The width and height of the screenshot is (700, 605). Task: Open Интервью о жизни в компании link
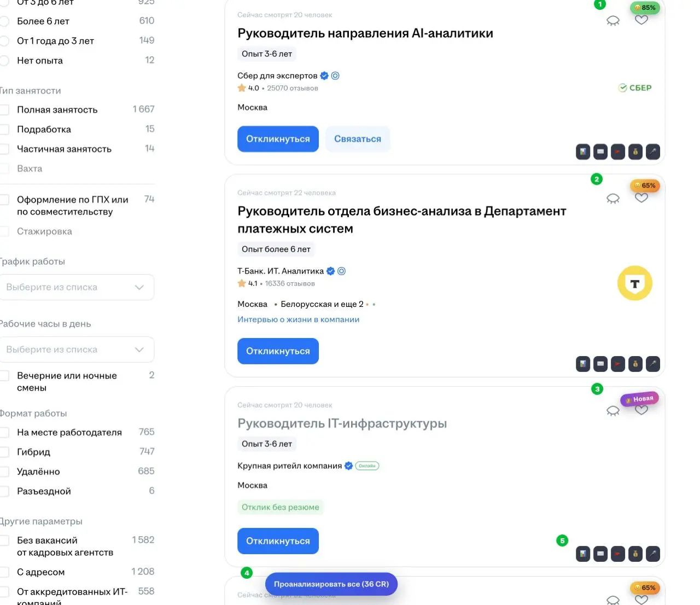(x=298, y=319)
